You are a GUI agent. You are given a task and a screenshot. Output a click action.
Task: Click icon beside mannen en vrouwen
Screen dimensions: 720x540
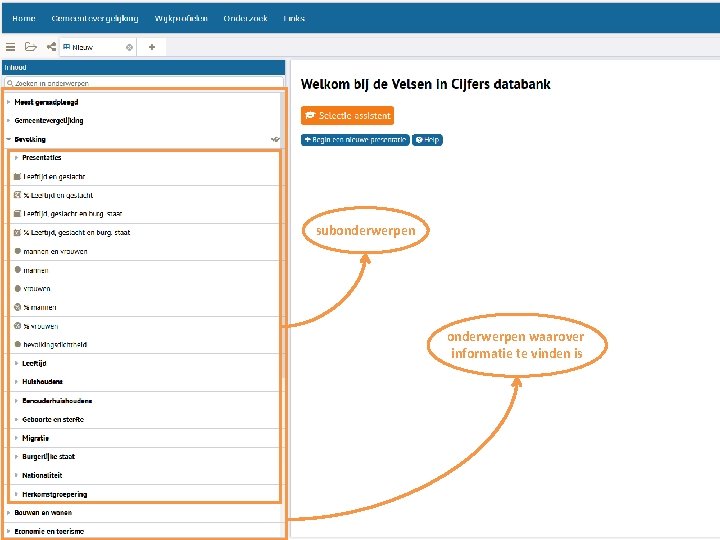(17, 251)
